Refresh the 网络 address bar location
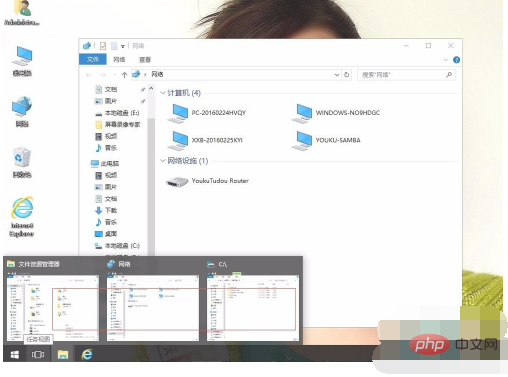 [x=347, y=75]
